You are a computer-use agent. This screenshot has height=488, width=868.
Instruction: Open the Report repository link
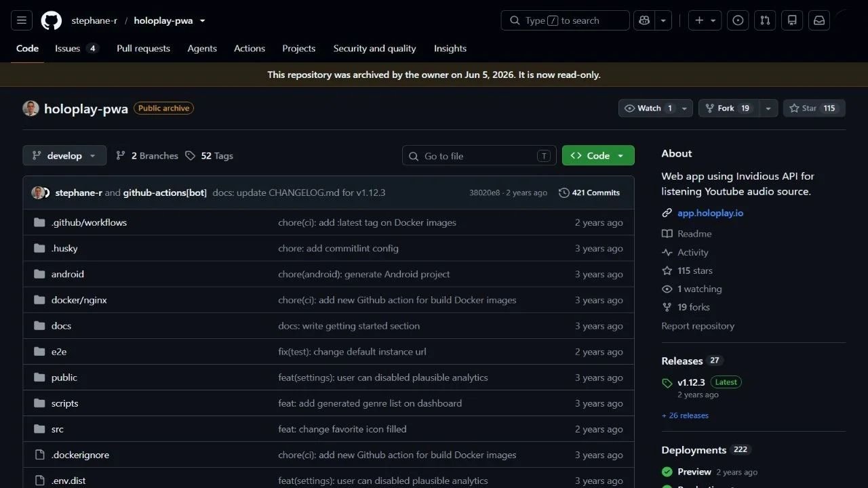698,326
